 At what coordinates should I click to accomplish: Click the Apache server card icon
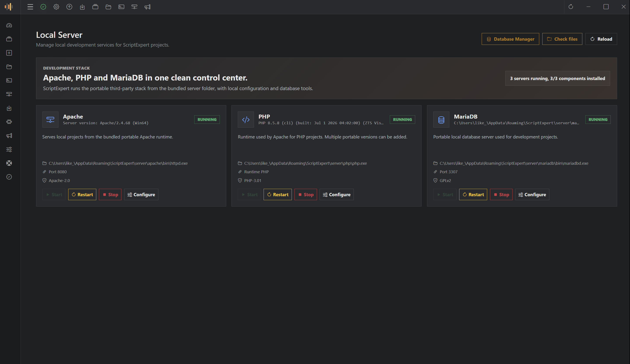(x=50, y=119)
